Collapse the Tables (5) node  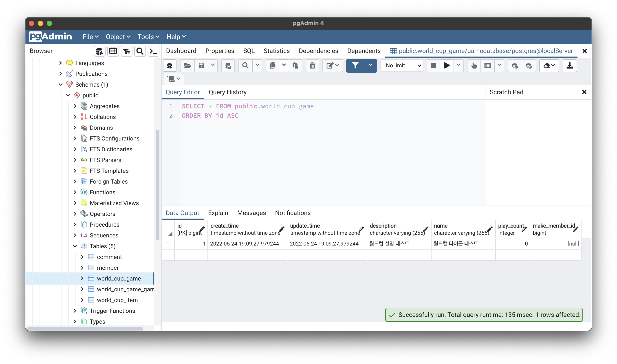click(x=75, y=246)
